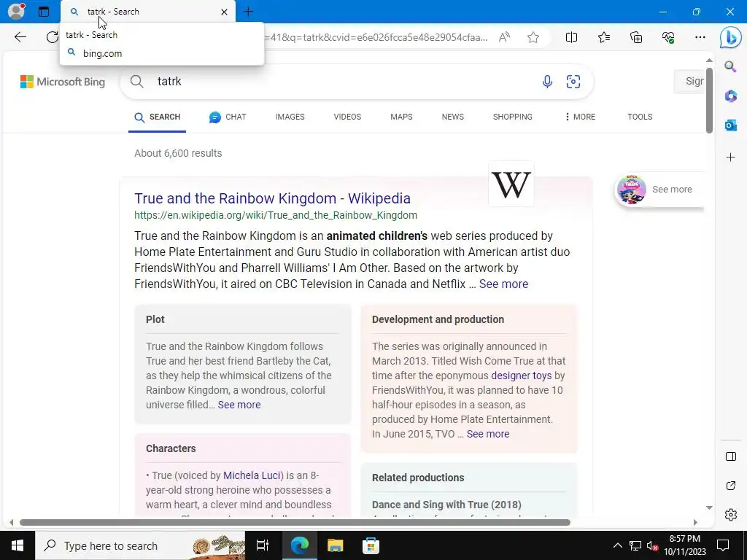Screen dimensions: 747x560
Task: Click the Microsoft Edge taskbar icon
Action: pos(299,545)
